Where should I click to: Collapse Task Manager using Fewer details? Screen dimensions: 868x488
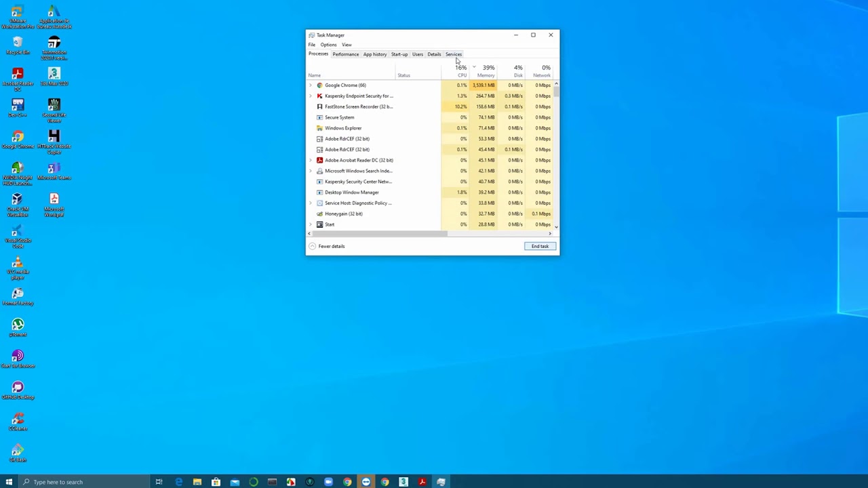click(327, 246)
